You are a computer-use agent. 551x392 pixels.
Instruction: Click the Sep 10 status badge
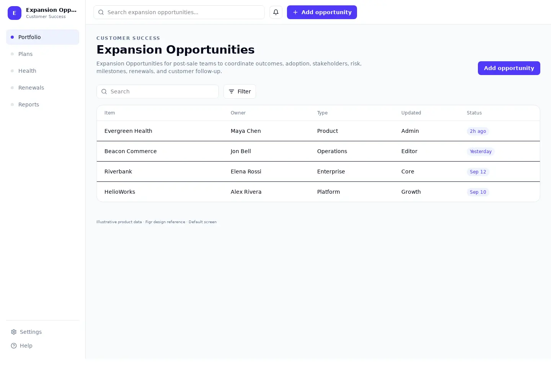point(478,192)
